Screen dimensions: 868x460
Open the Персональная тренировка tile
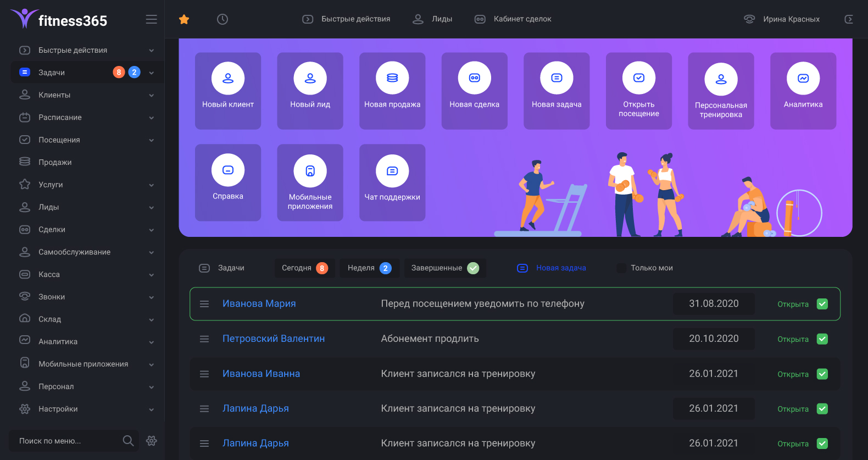721,91
